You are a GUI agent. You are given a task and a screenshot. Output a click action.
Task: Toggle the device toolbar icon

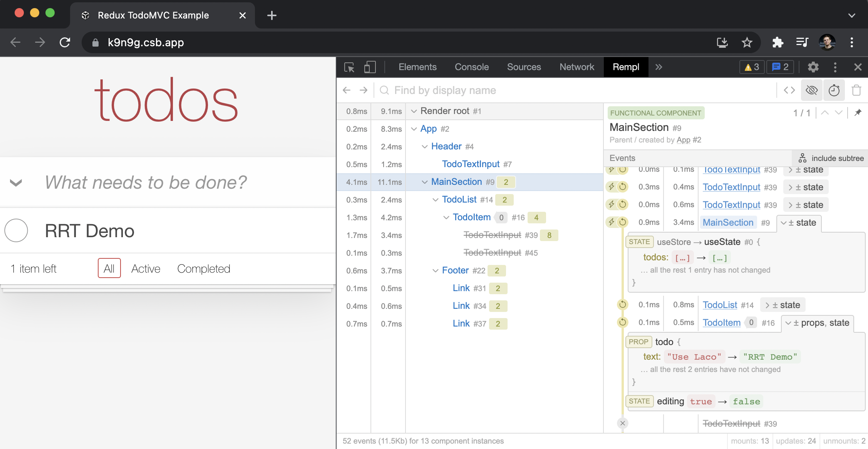[x=370, y=67]
